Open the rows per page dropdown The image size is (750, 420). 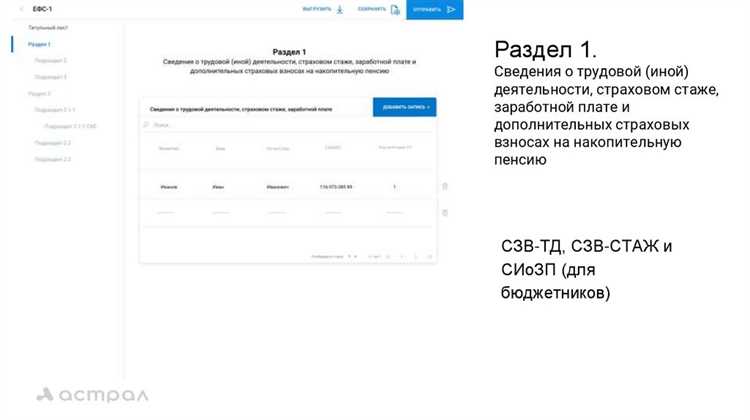(353, 257)
